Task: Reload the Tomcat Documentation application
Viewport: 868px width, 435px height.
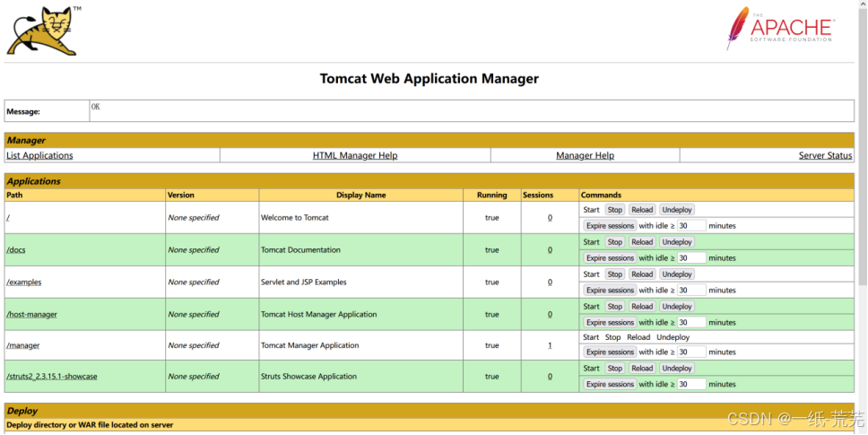Action: click(x=642, y=242)
